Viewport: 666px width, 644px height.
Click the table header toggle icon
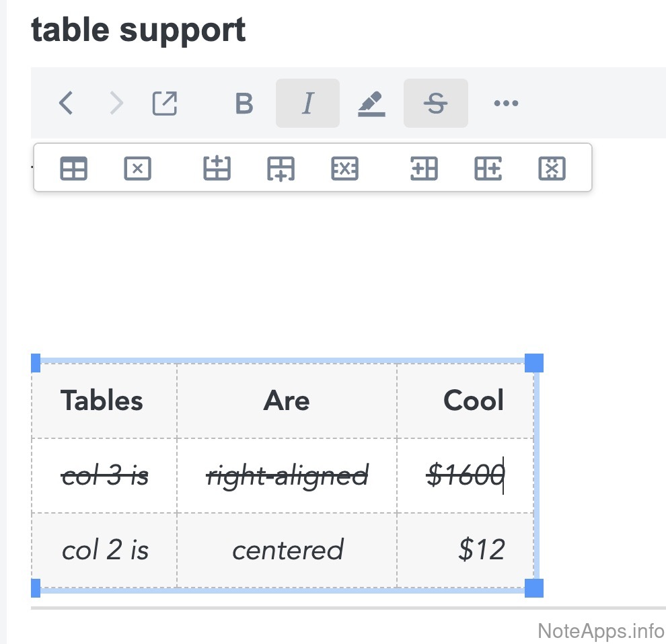pos(74,168)
